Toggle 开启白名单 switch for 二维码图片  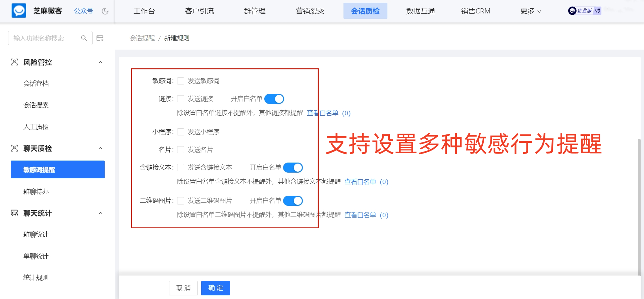point(293,201)
